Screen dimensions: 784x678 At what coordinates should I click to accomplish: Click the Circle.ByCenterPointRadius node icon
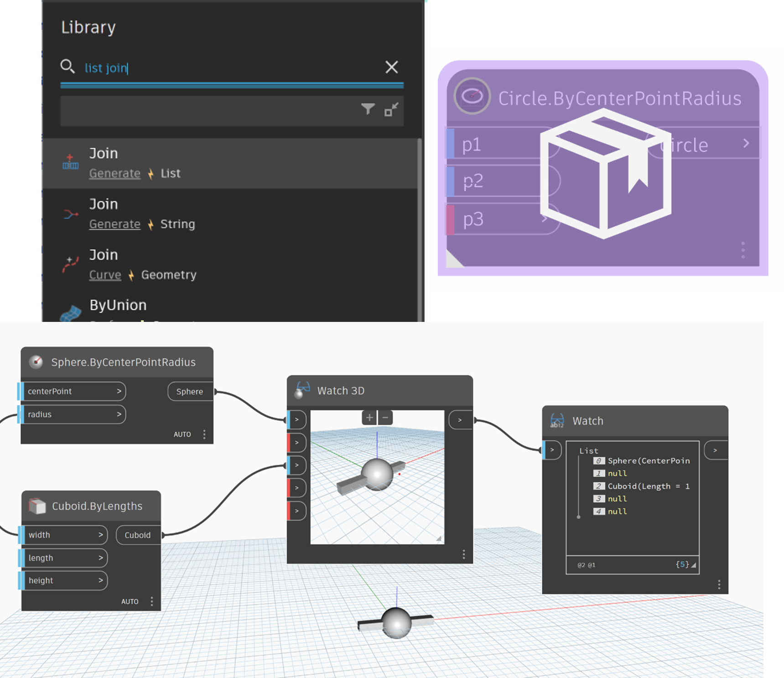[472, 96]
